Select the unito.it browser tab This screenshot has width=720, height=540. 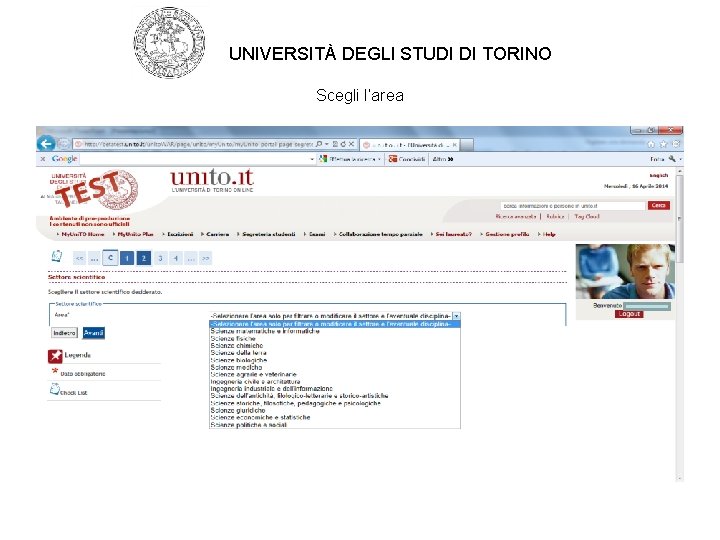pos(410,145)
